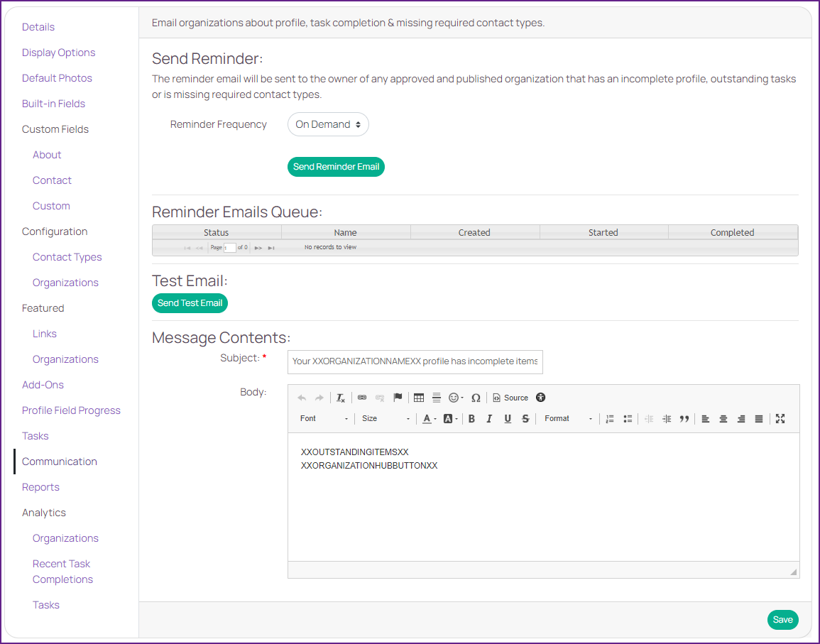Toggle underline formatting
The width and height of the screenshot is (820, 644).
tap(508, 419)
